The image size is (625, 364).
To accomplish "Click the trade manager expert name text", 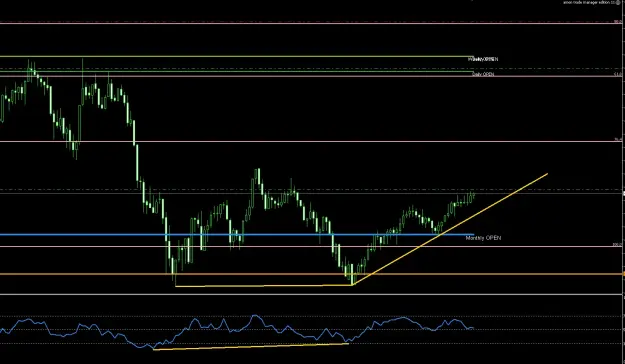I will coord(589,2).
